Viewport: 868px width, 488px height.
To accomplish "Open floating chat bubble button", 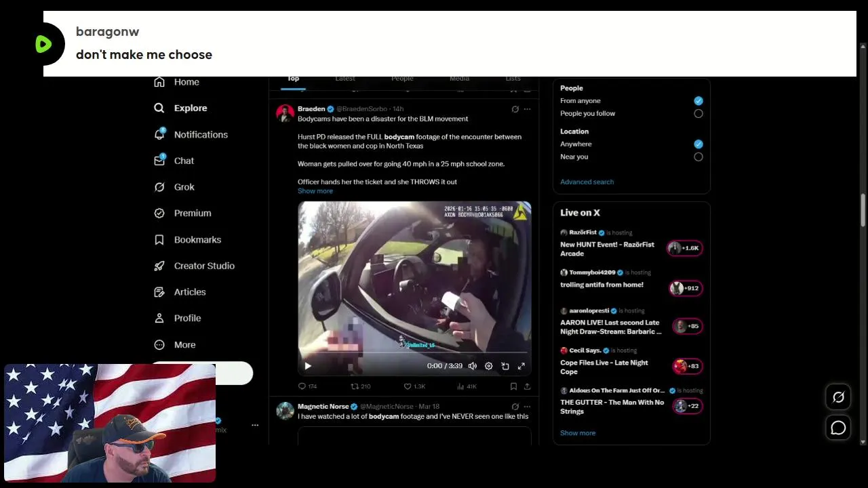I will (838, 428).
